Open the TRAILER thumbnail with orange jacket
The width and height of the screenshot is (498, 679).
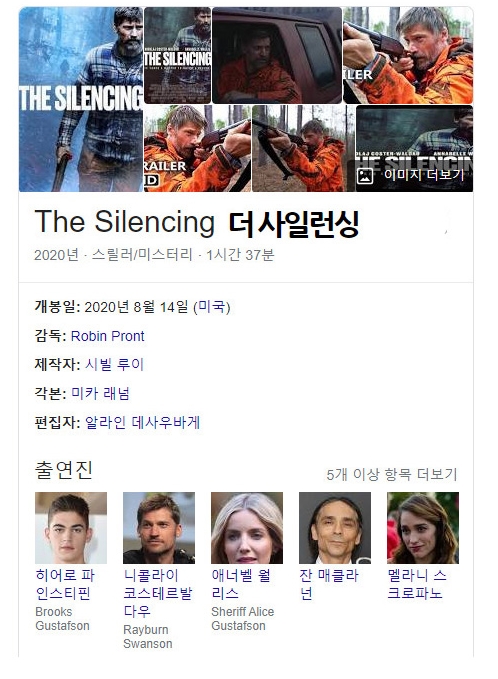pos(197,148)
